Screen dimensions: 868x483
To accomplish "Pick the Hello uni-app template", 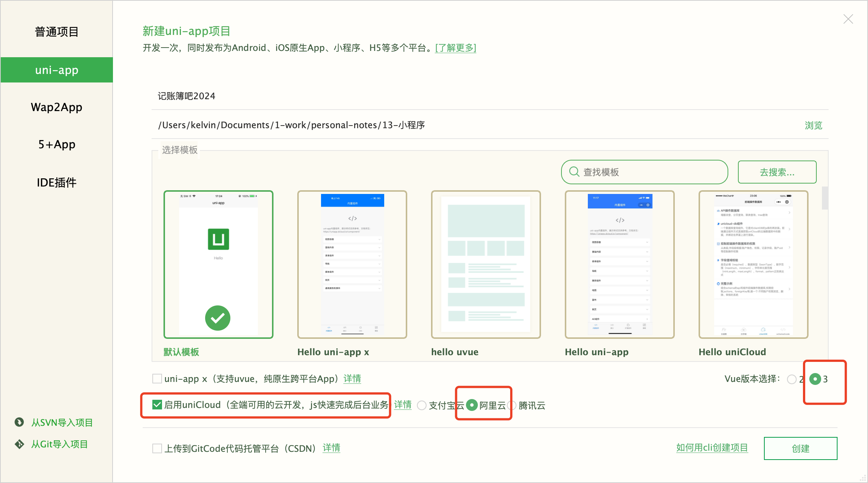I will [619, 264].
